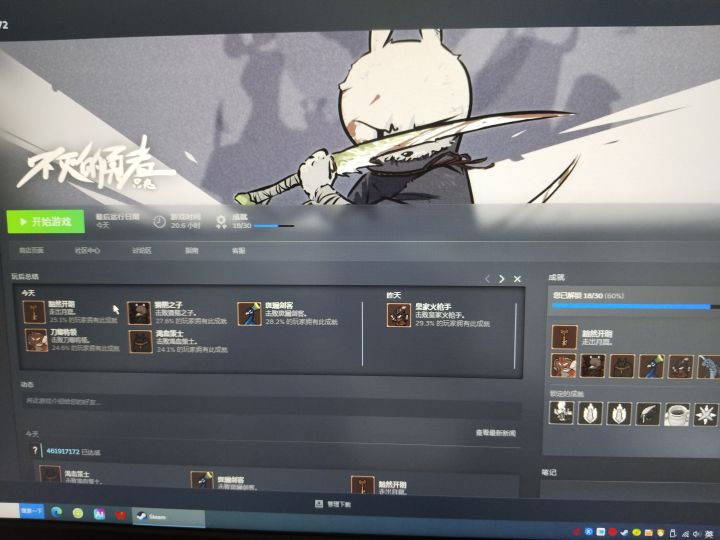View the second locked flame crest achievement
Image resolution: width=720 pixels, height=540 pixels.
[619, 414]
